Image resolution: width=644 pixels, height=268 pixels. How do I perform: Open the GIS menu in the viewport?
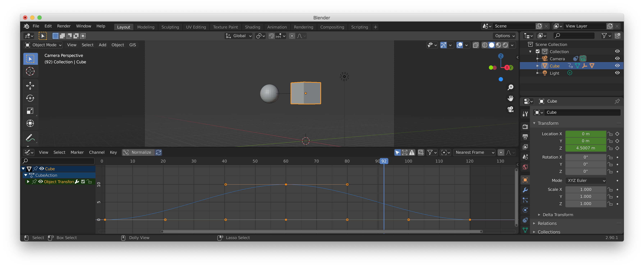tap(132, 45)
